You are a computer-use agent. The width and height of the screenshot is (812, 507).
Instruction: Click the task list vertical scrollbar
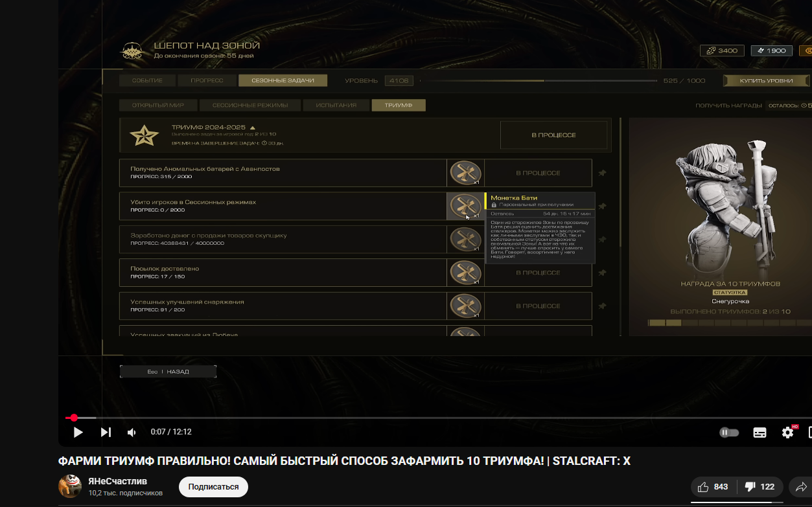(x=620, y=227)
